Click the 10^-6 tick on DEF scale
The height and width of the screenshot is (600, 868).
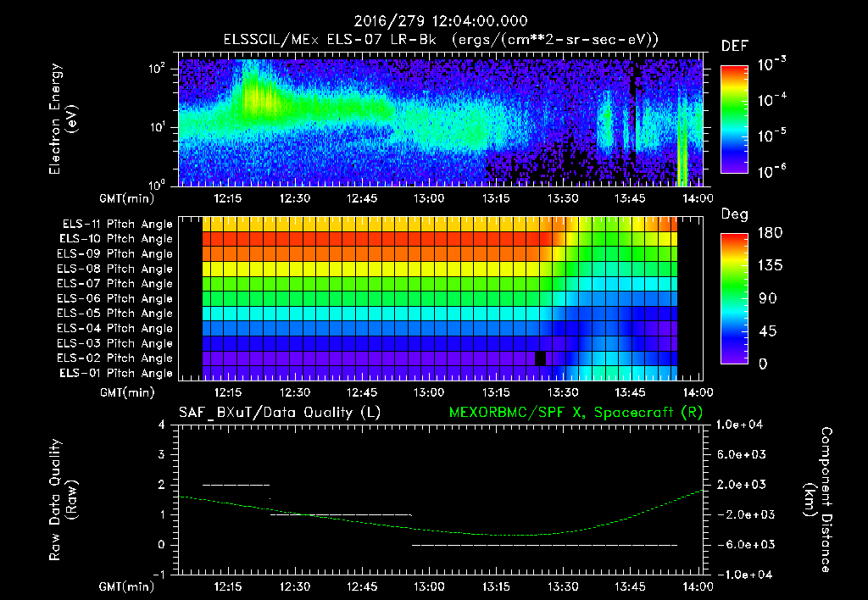coord(772,171)
